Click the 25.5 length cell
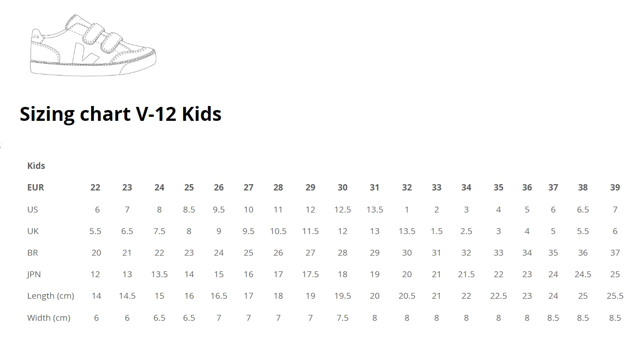The width and height of the screenshot is (644, 345). coord(615,296)
